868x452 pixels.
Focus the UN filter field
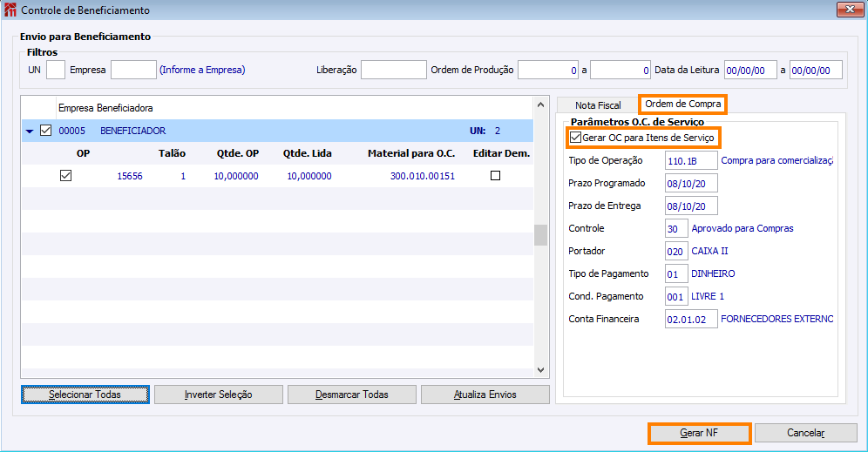click(56, 71)
